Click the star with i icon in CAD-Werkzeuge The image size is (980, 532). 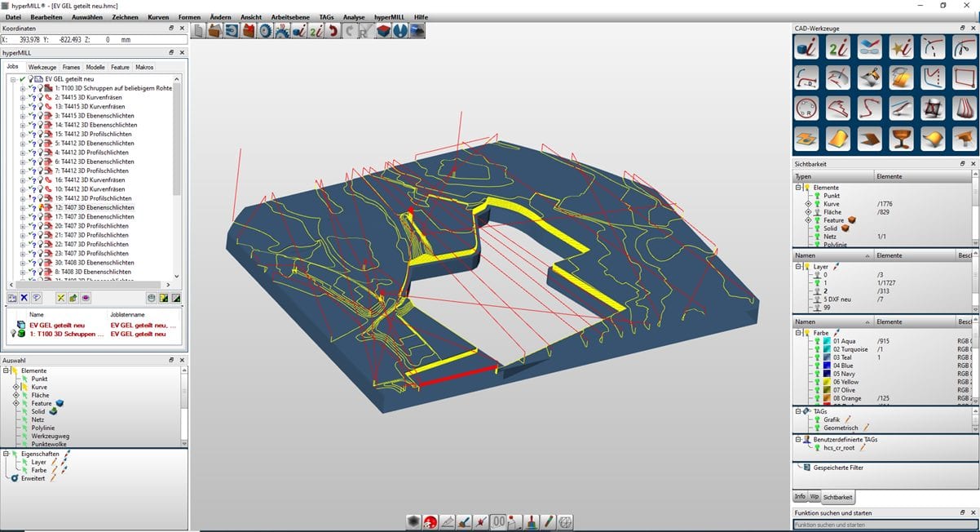[901, 47]
